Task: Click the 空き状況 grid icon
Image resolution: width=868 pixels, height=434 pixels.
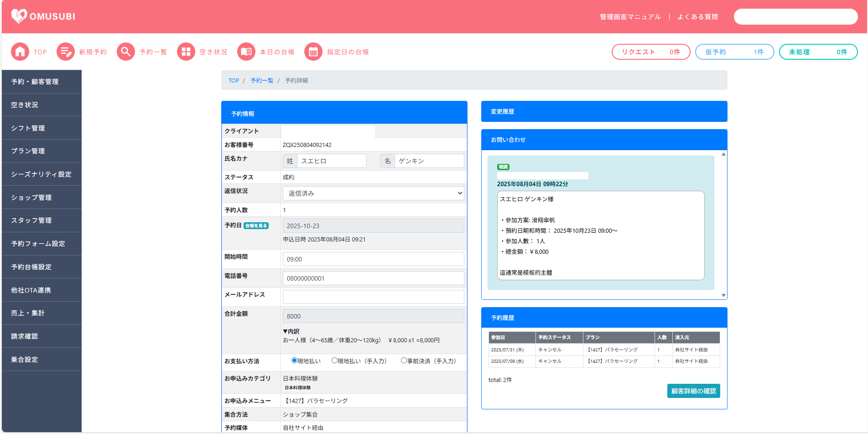Action: click(186, 52)
